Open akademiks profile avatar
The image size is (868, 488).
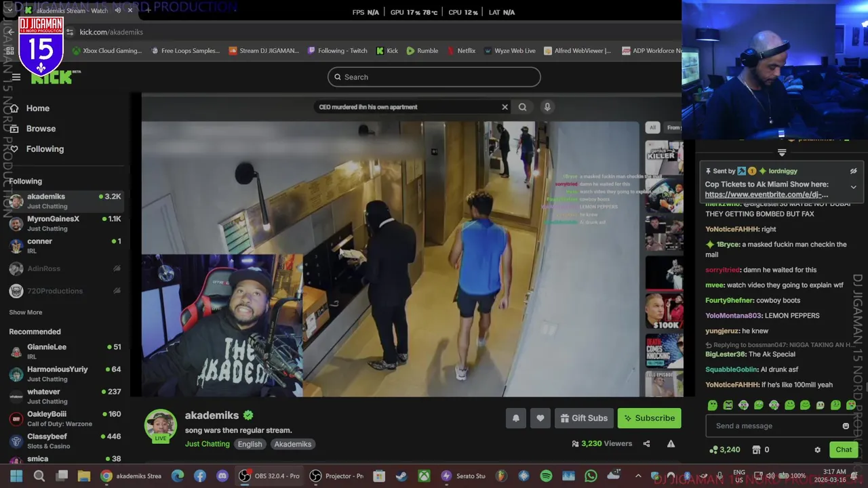point(161,426)
